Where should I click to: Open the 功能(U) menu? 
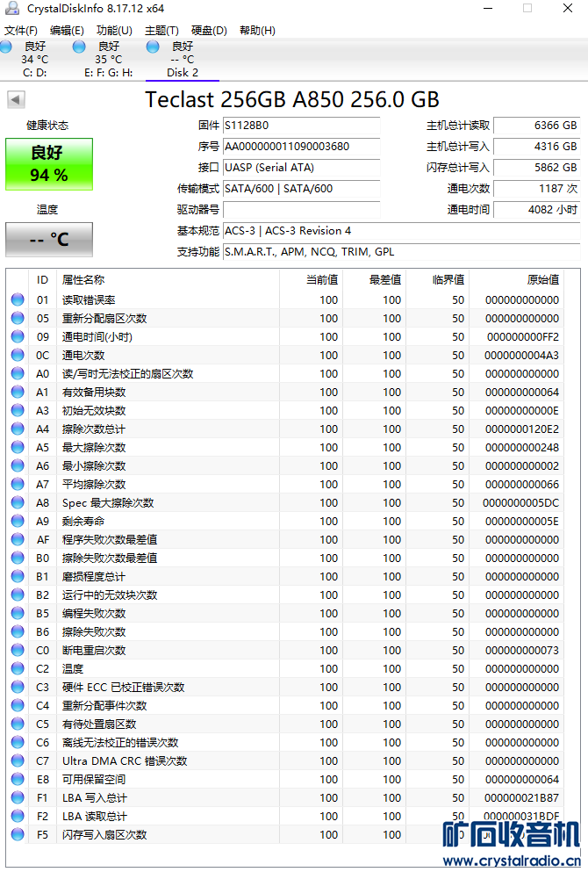point(114,31)
